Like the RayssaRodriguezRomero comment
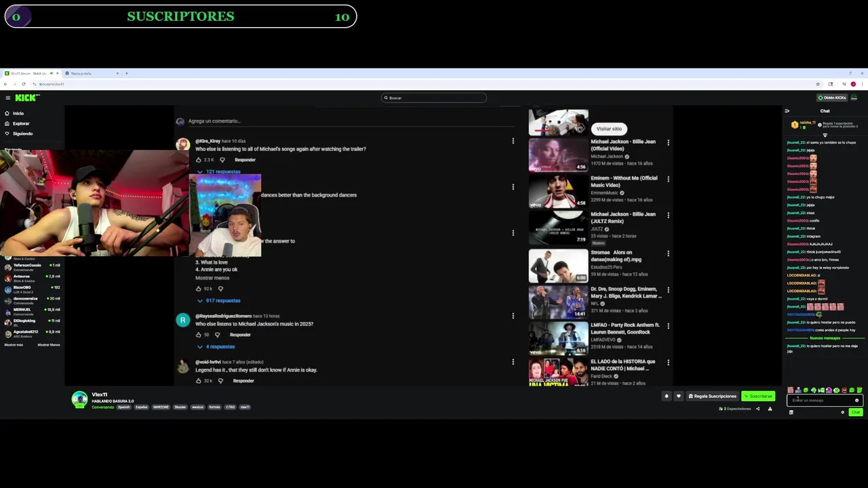Viewport: 868px width, 488px height. (x=199, y=335)
